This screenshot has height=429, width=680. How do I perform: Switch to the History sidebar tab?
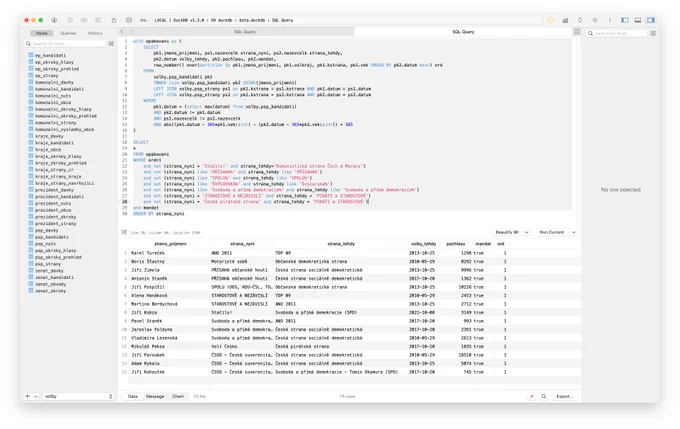(x=95, y=33)
